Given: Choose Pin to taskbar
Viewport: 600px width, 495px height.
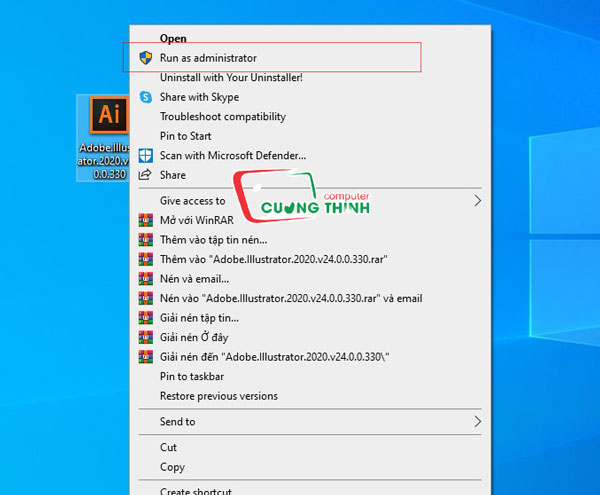Looking at the screenshot, I should 310,376.
